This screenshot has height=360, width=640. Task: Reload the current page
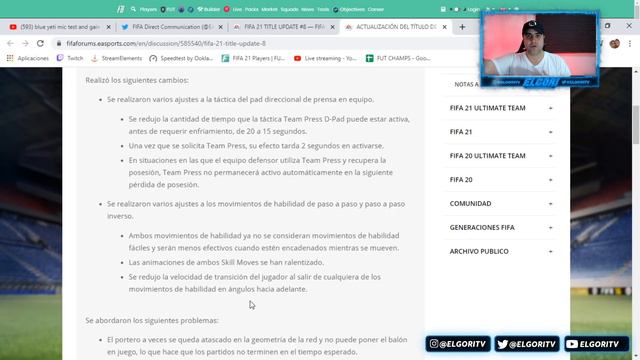40,43
